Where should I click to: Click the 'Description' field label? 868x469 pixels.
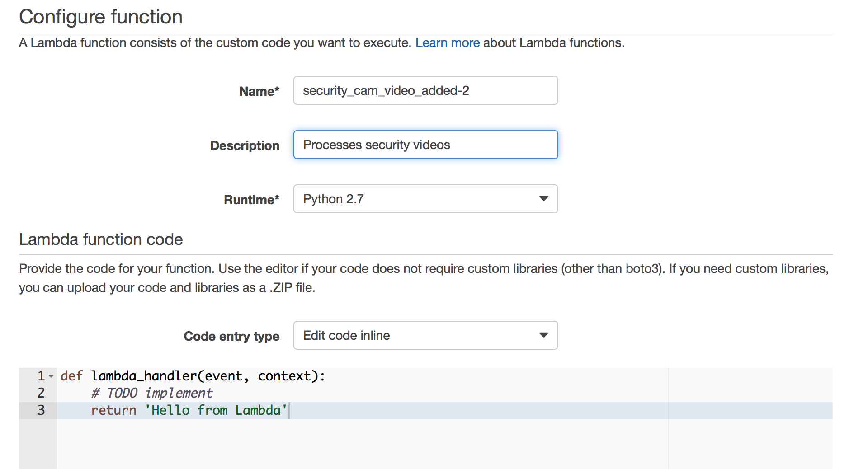pos(245,145)
